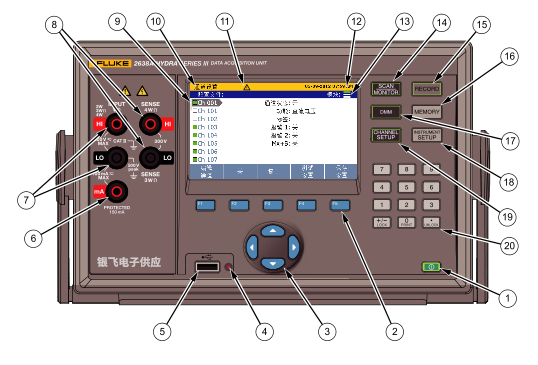Screen dimensions: 538x365
Task: Click the F3 softkey
Action: pyautogui.click(x=273, y=205)
